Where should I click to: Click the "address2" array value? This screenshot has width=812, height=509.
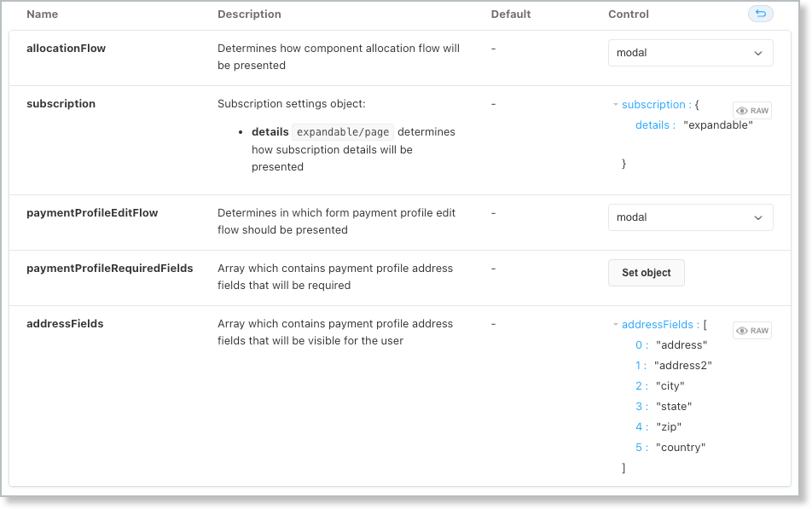click(683, 366)
